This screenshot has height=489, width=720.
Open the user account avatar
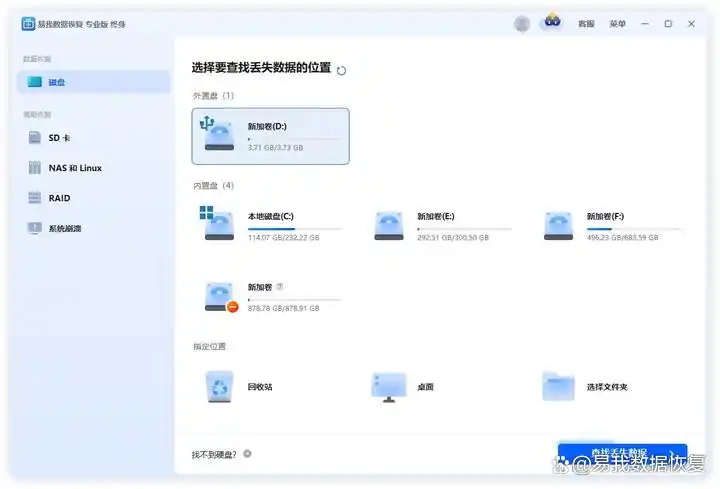coord(522,23)
